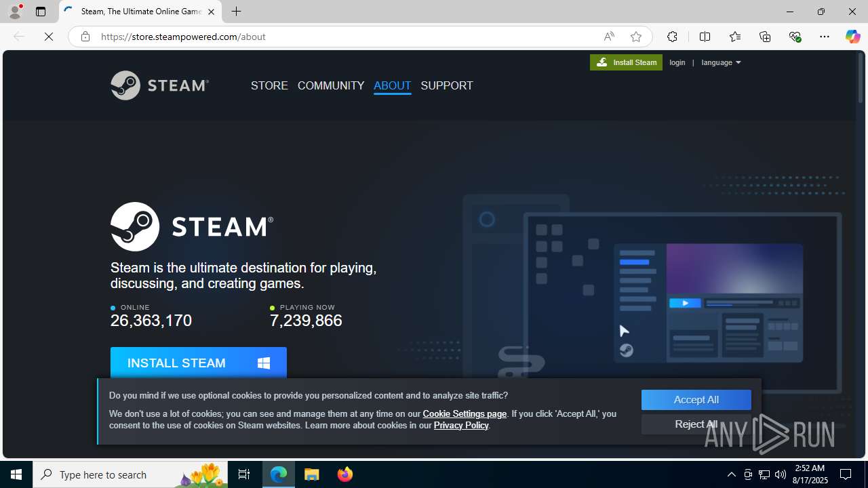Accept all cookies
The image size is (868, 488).
point(696,400)
